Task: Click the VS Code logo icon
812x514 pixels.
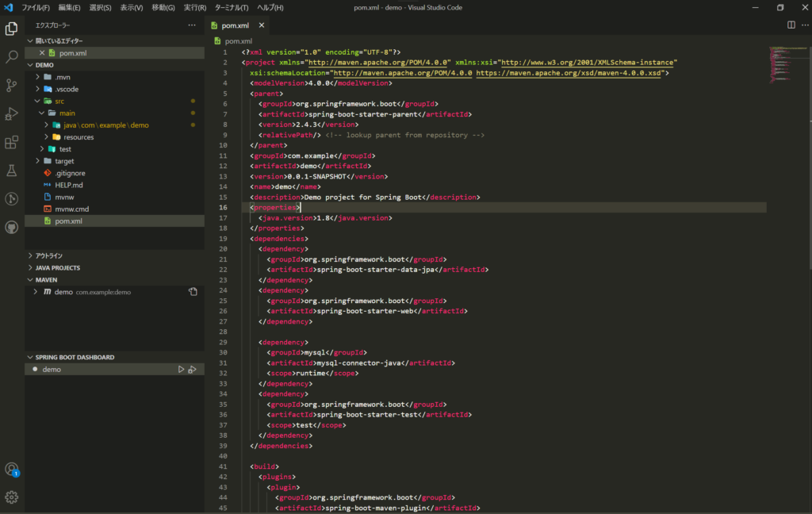Action: pos(8,7)
